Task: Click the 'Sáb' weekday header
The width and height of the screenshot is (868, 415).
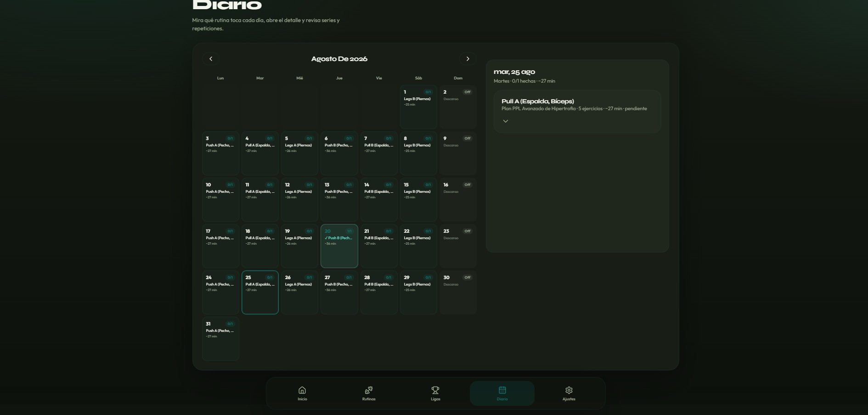Action: 418,78
